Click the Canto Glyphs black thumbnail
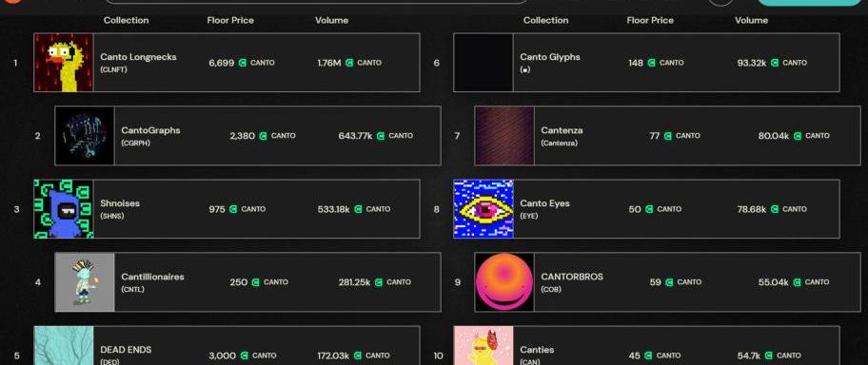The image size is (868, 365). tap(483, 63)
